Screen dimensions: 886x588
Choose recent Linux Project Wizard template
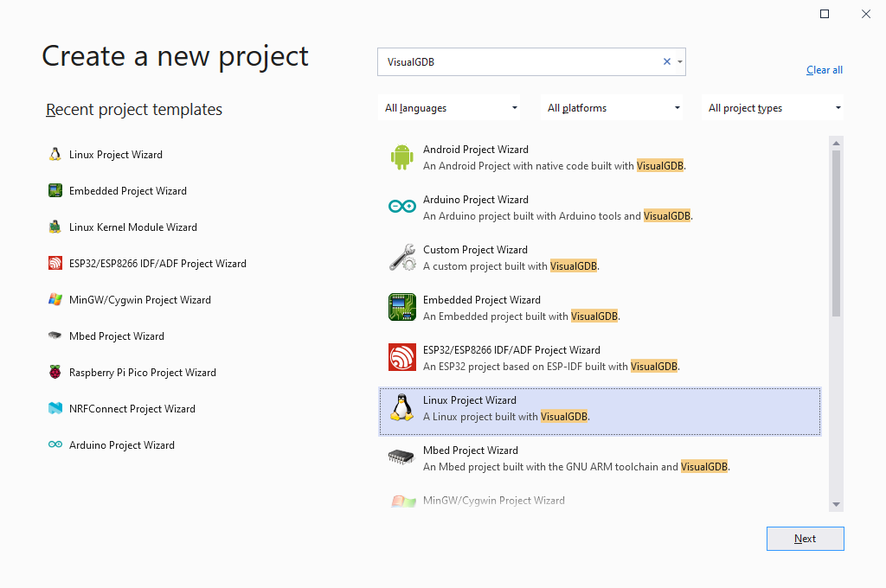coord(116,155)
